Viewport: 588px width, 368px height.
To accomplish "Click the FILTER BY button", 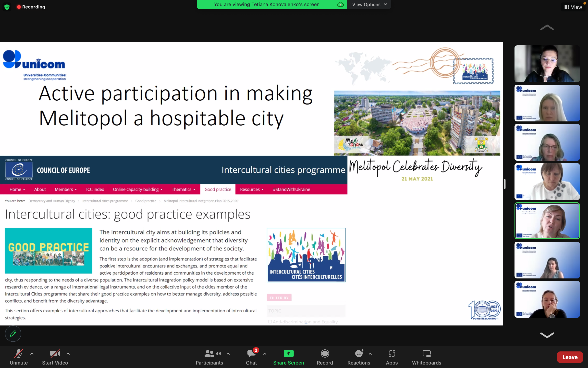I will coord(279,298).
